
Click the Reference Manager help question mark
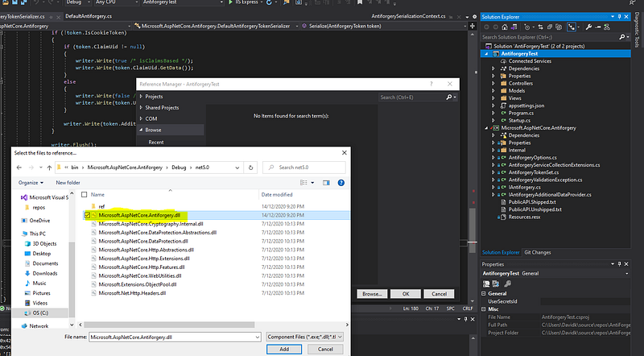(431, 84)
